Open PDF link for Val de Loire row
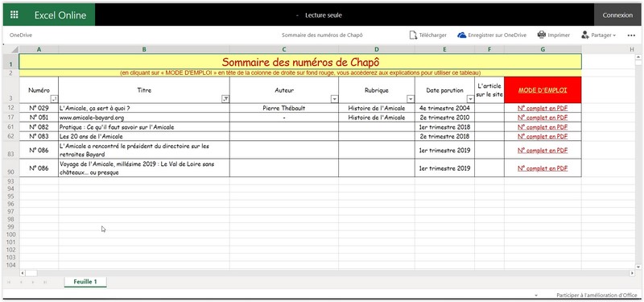The height and width of the screenshot is (302, 644). tap(543, 168)
